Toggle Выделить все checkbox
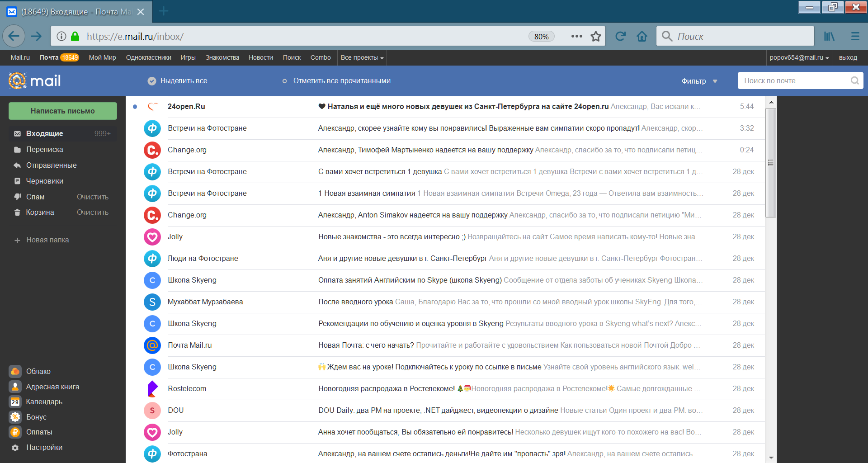Image resolution: width=868 pixels, height=463 pixels. pyautogui.click(x=151, y=81)
